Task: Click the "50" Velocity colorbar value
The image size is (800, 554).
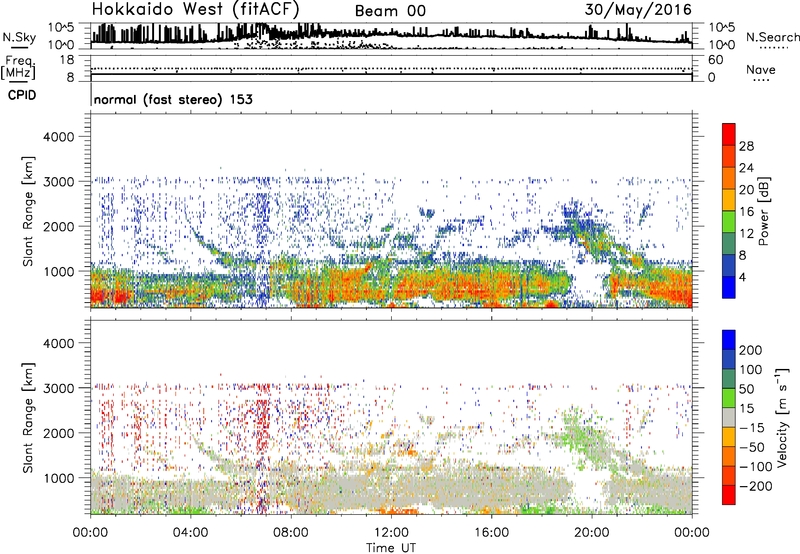Action: coord(746,389)
